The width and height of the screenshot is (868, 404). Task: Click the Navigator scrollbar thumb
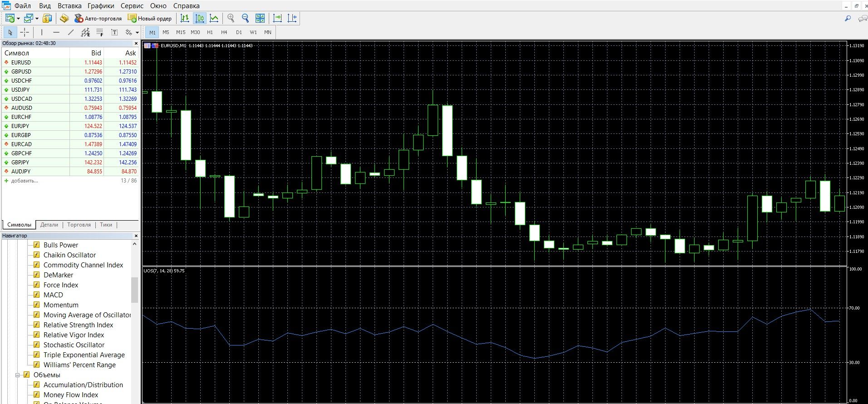134,290
